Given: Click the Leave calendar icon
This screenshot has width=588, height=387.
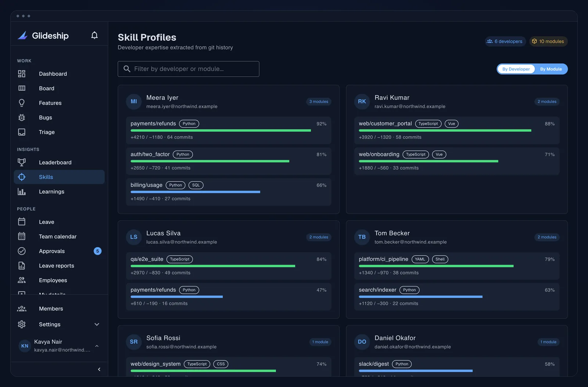Looking at the screenshot, I should (x=22, y=222).
